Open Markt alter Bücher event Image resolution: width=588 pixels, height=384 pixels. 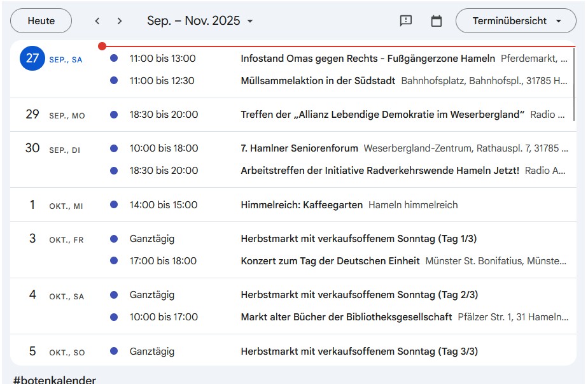[346, 317]
